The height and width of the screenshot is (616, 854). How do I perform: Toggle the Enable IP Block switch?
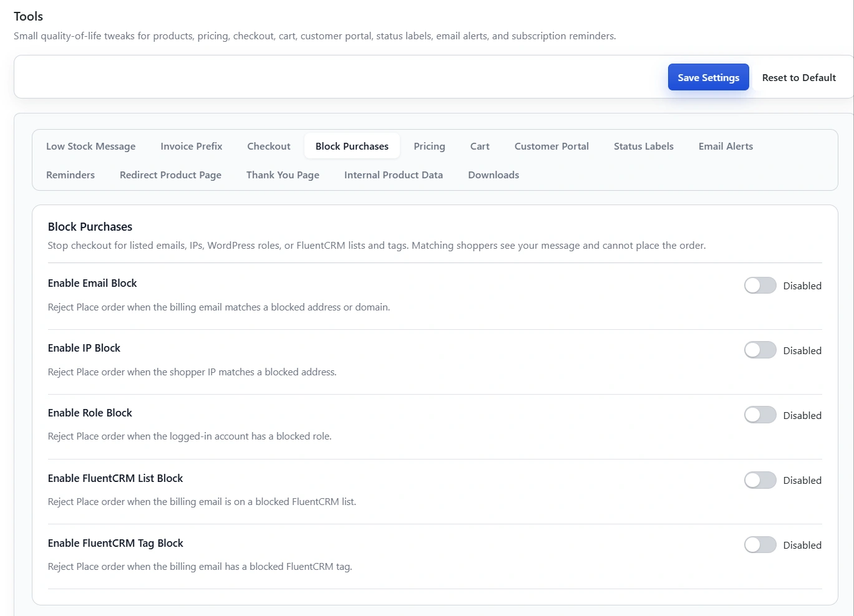(x=760, y=350)
